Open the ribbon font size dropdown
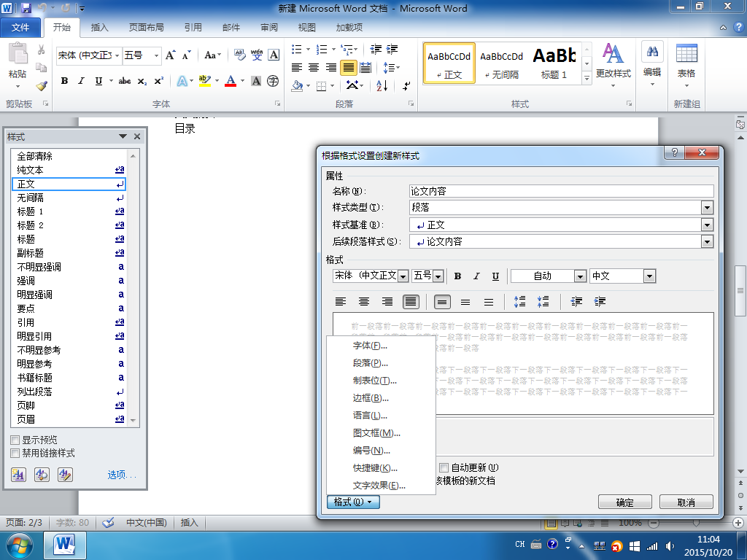The height and width of the screenshot is (560, 747). 156,55
